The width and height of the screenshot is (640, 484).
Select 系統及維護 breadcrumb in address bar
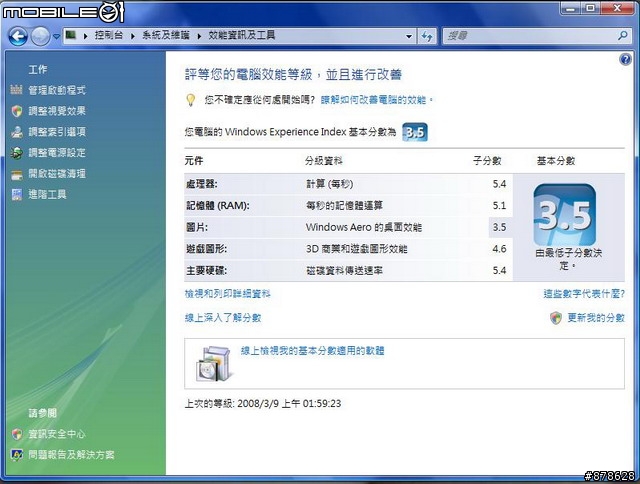pos(166,35)
